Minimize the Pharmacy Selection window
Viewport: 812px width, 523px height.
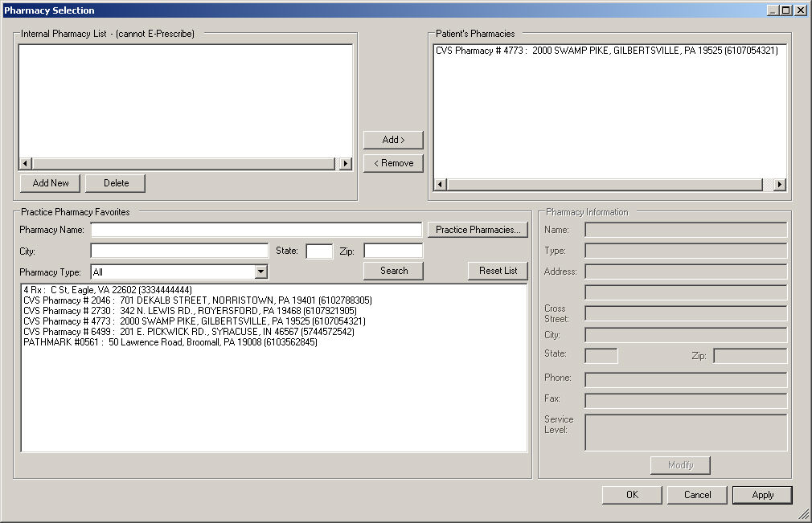pyautogui.click(x=773, y=10)
